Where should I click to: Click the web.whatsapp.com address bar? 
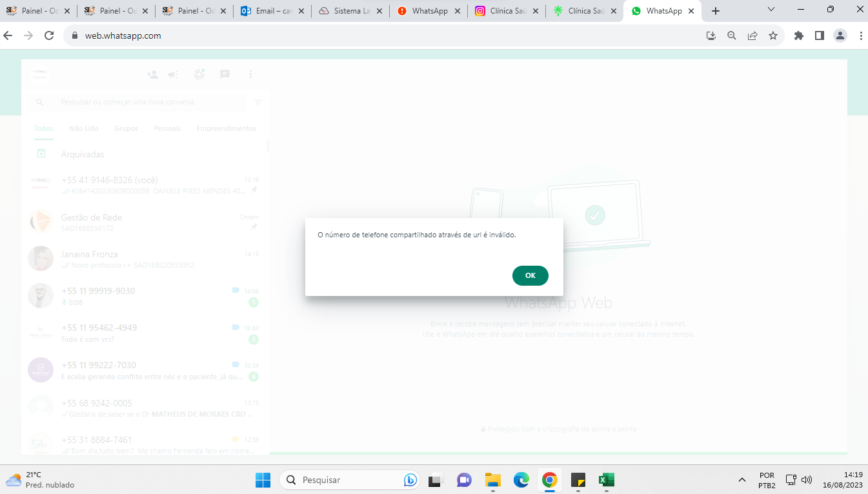pyautogui.click(x=387, y=35)
